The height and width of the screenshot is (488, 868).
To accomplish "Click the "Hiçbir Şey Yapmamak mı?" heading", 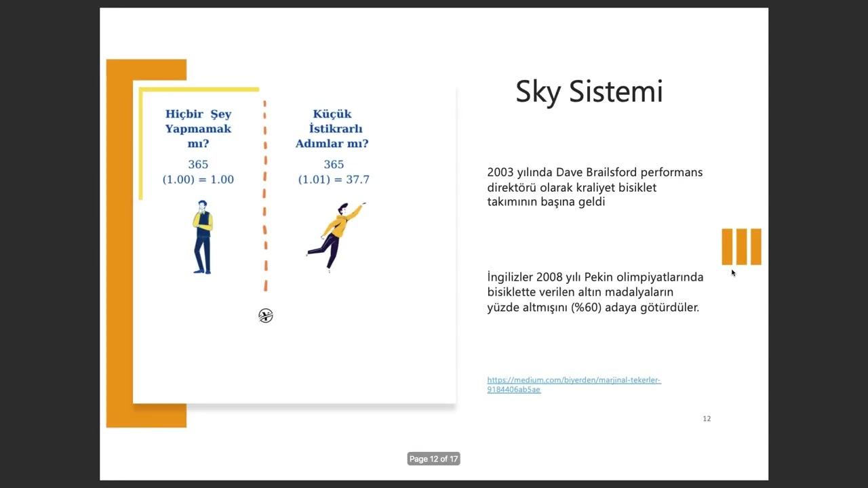I will (198, 129).
